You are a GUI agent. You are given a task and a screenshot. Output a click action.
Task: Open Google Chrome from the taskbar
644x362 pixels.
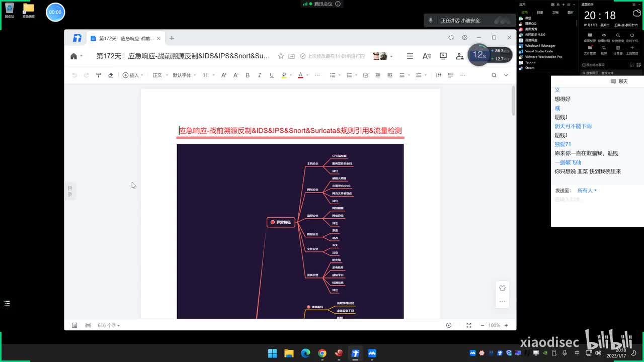pos(322,353)
